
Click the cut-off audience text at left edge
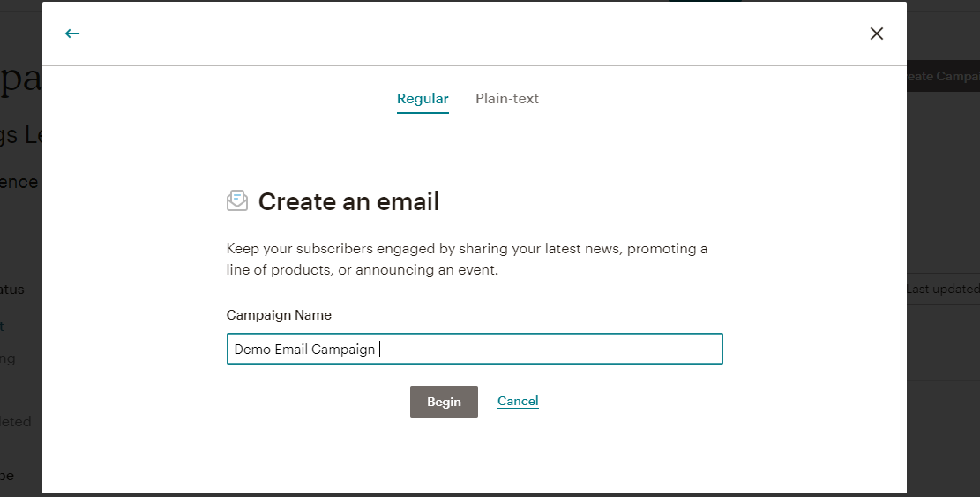19,182
